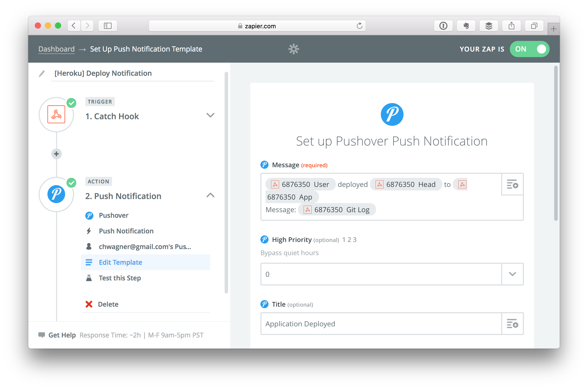Click the main page vertical scrollbar
Screen dimensions: 588x389
[556, 143]
